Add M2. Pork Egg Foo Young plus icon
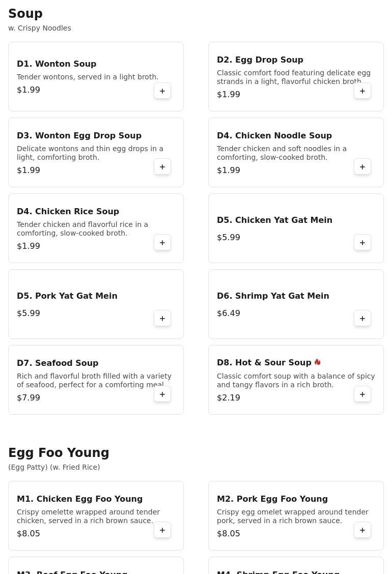Image resolution: width=392 pixels, height=574 pixels. pos(362,530)
